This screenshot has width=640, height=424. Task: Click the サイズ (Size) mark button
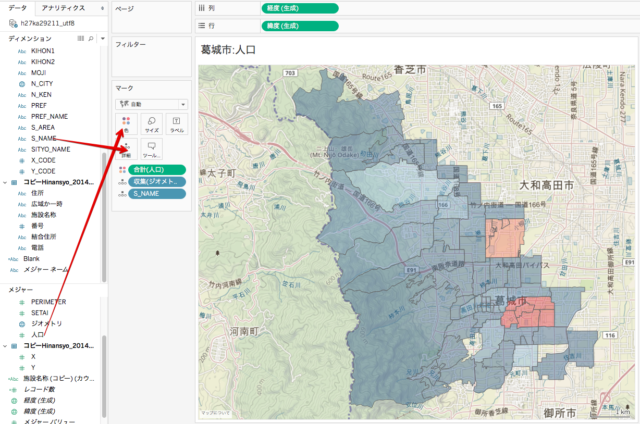151,125
